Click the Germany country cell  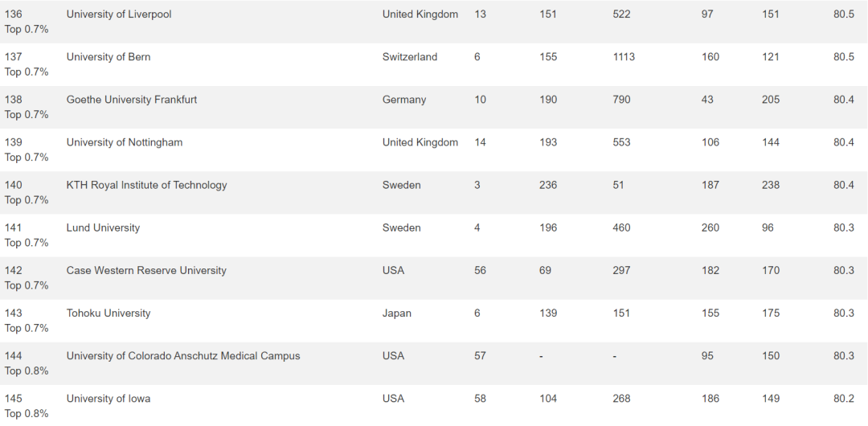coord(404,100)
